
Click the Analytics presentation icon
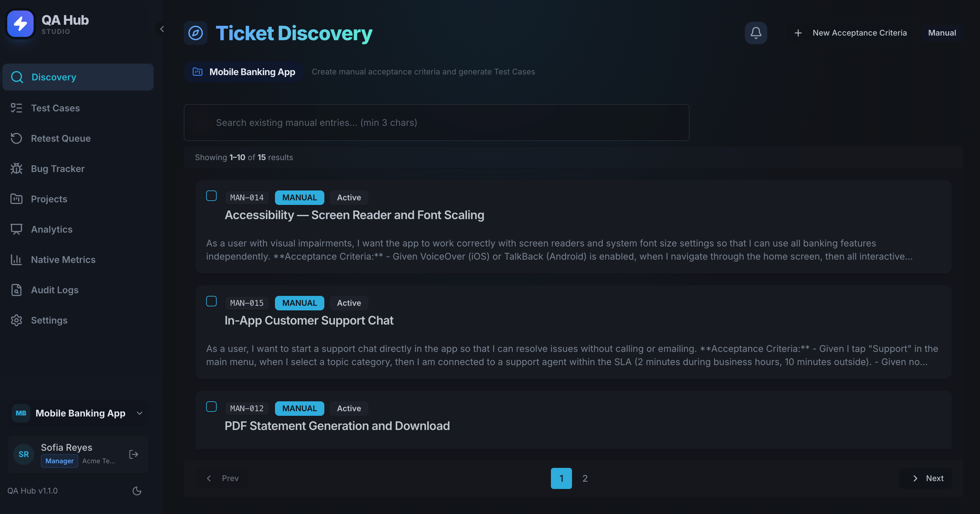tap(16, 229)
